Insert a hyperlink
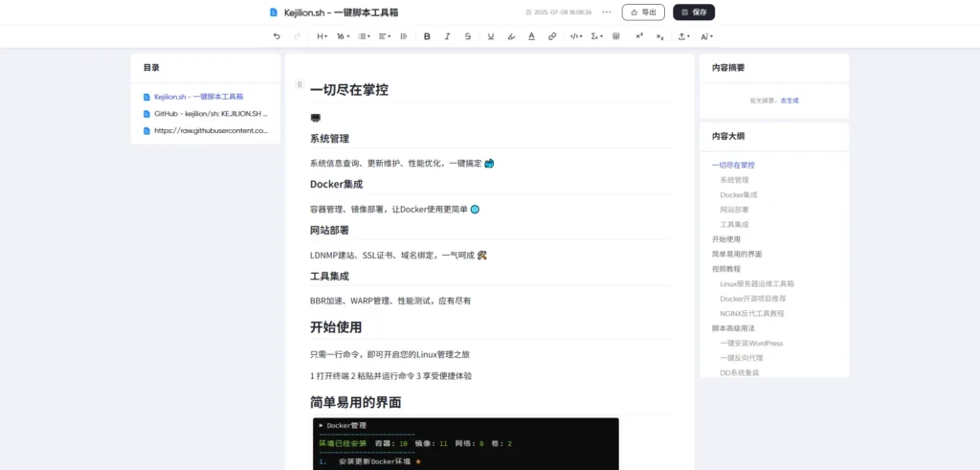980x470 pixels. tap(552, 37)
